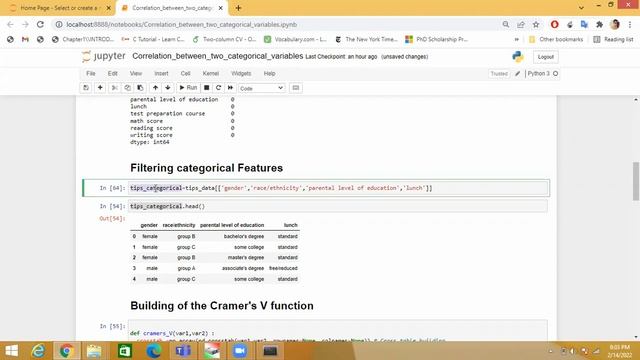Close the Home Page browser tab
The width and height of the screenshot is (640, 360).
[x=109, y=8]
